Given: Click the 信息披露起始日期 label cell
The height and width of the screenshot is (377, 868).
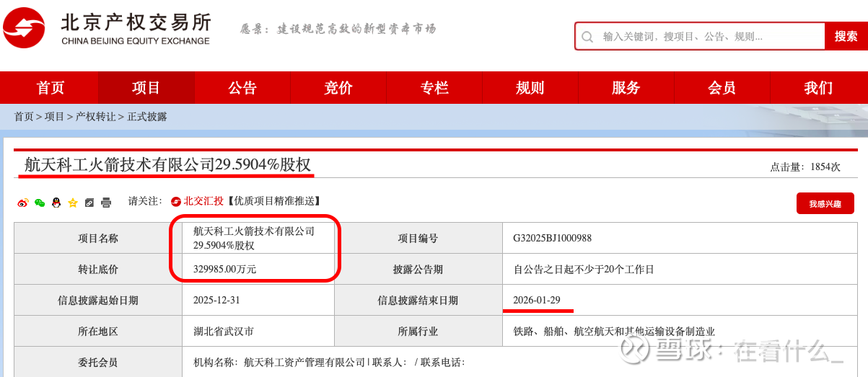Looking at the screenshot, I should pos(98,300).
